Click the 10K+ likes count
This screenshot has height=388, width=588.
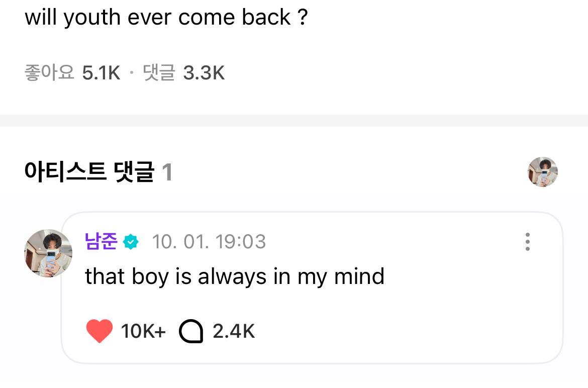[143, 332]
